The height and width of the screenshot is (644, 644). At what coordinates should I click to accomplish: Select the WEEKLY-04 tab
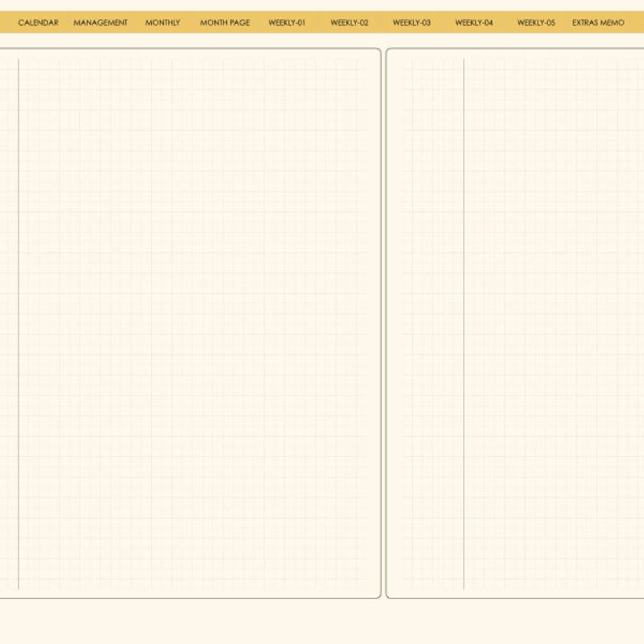tap(474, 22)
